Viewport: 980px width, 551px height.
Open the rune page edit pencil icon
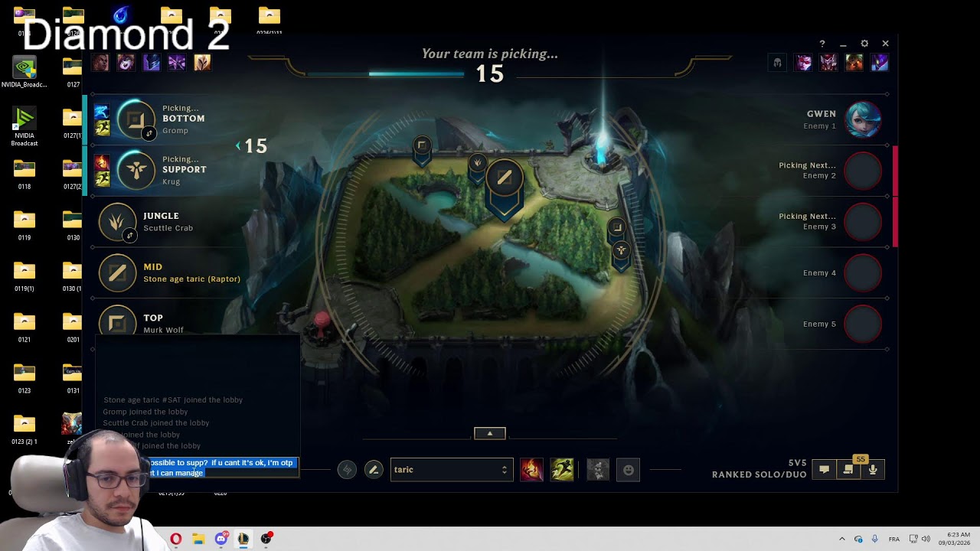tap(374, 470)
